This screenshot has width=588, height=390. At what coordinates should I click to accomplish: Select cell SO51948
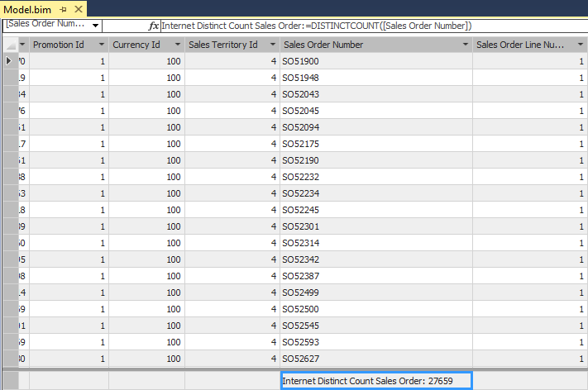pos(376,78)
